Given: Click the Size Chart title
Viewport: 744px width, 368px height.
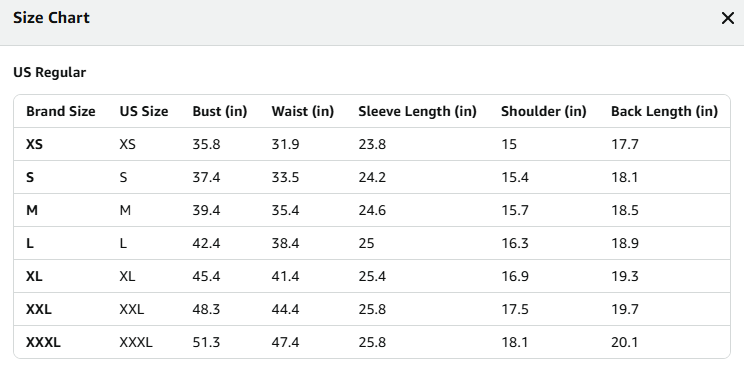Looking at the screenshot, I should click(x=51, y=18).
